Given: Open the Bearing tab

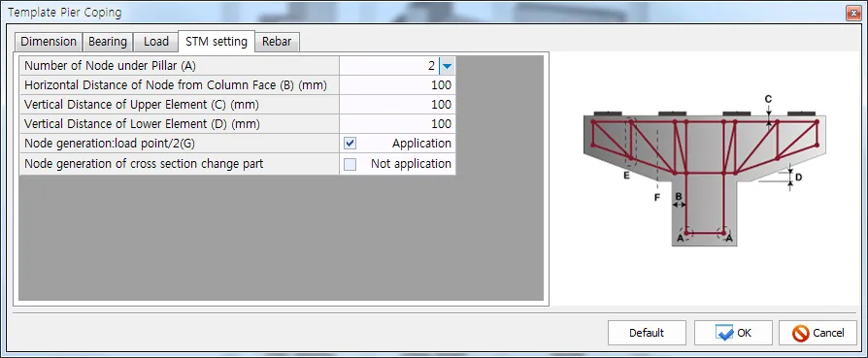Looking at the screenshot, I should click(x=108, y=42).
